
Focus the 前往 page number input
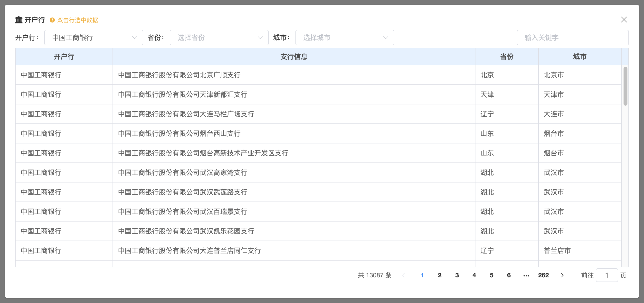tap(607, 275)
